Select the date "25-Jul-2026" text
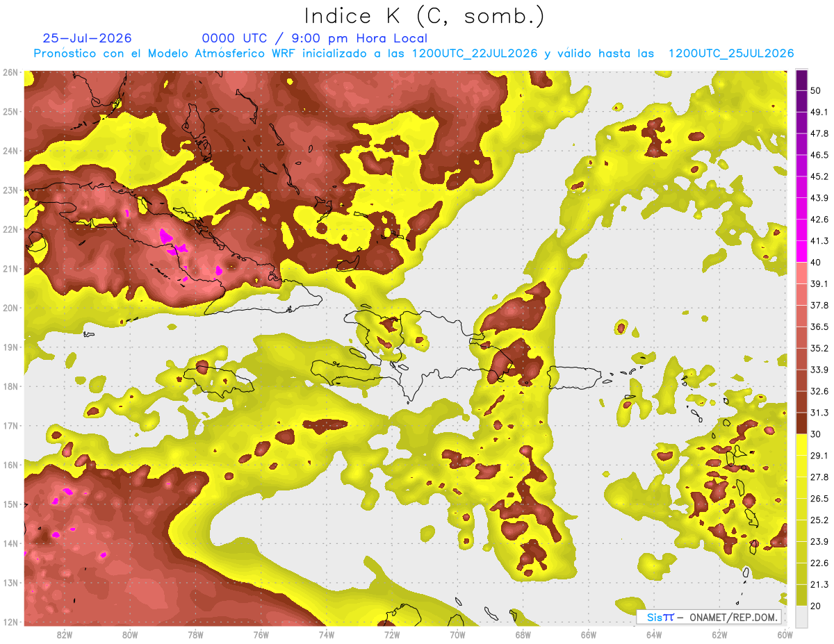This screenshot has width=834, height=644. pos(87,38)
